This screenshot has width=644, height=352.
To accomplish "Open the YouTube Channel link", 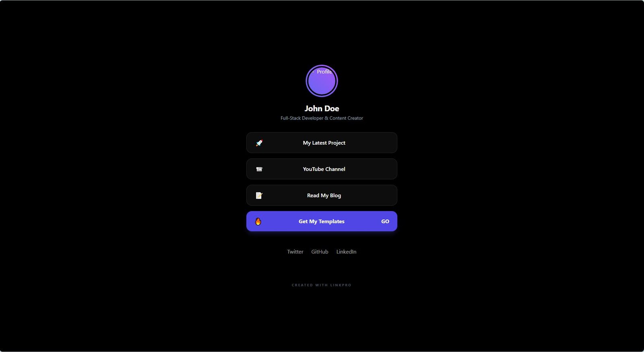I will [324, 169].
